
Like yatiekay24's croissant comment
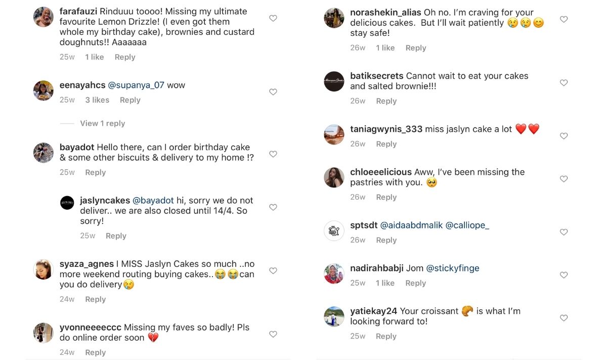[x=563, y=318]
